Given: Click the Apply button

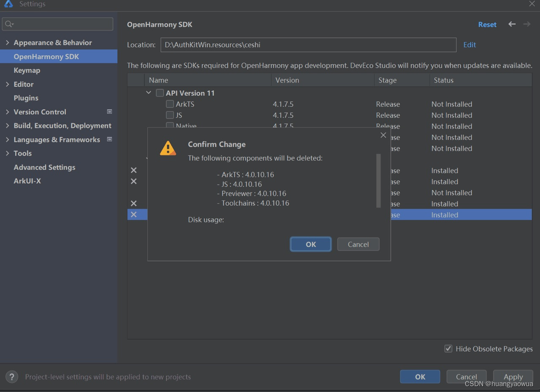Looking at the screenshot, I should (x=513, y=377).
